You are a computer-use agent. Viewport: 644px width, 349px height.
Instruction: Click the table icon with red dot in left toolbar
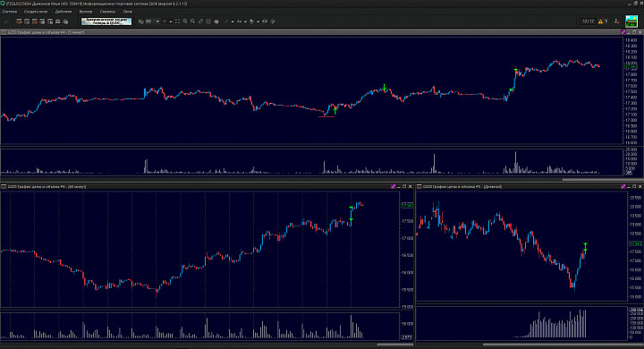[x=35, y=21]
